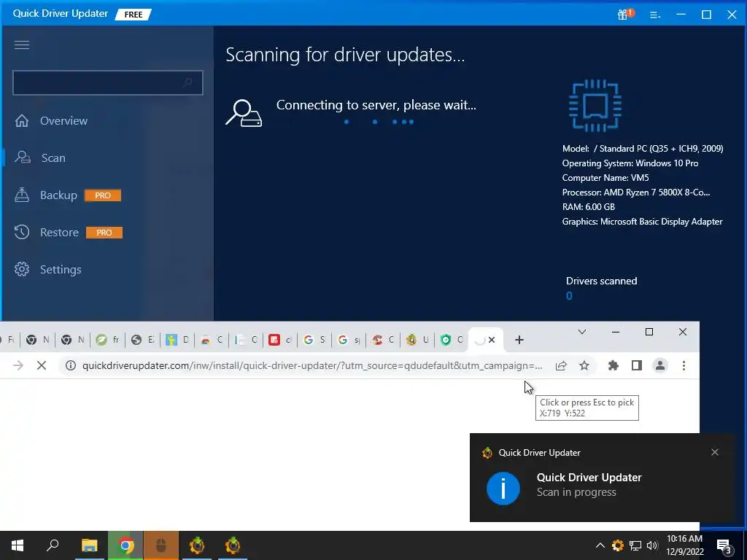Open the hamburger menu in Quick Driver Updater sidebar

(22, 44)
